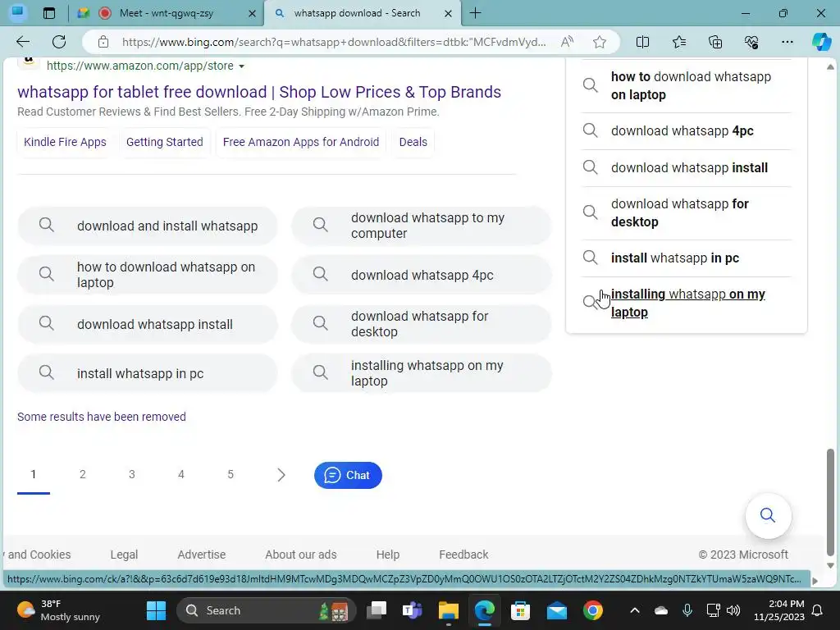
Task: Open Browser essentials heart icon
Action: point(751,42)
